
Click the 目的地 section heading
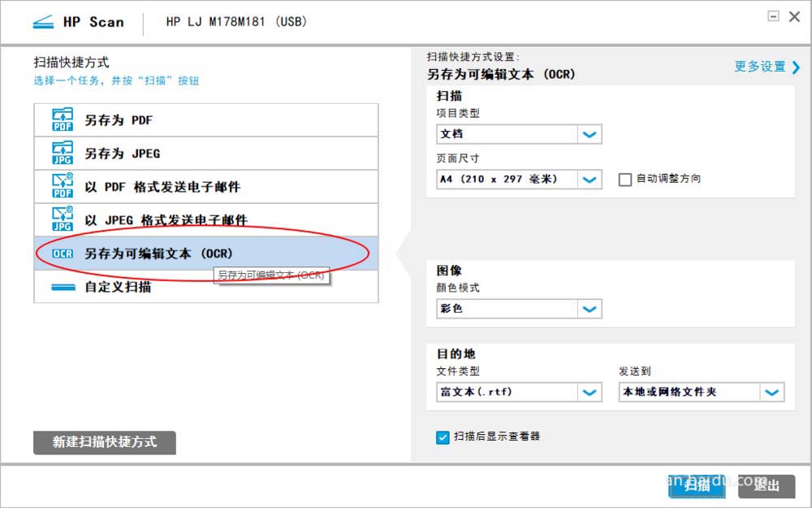coord(456,354)
